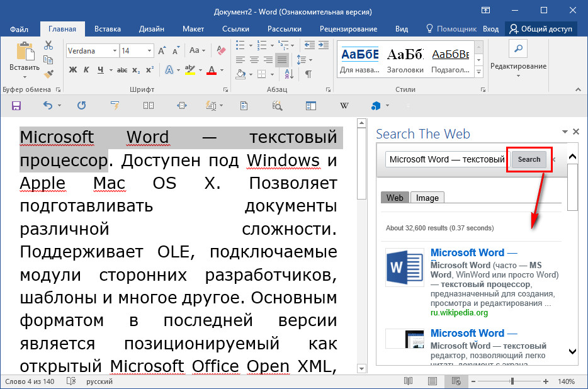
Task: Switch to Read Mode view in status bar
Action: [x=409, y=381]
